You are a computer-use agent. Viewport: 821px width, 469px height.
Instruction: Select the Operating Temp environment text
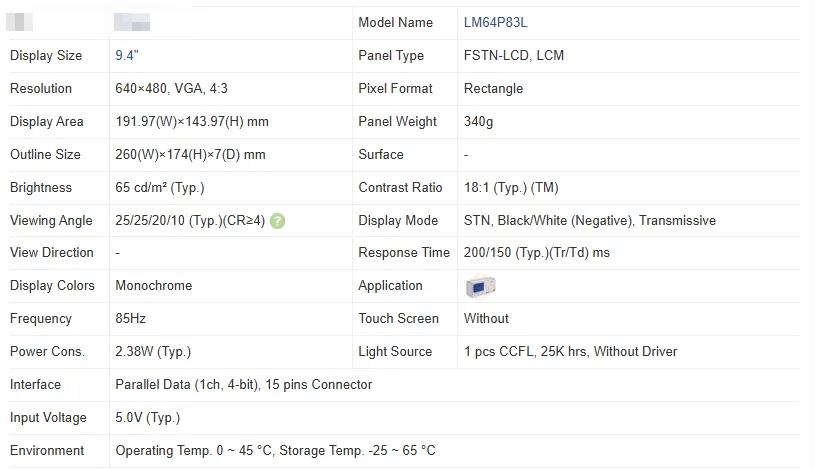tap(275, 451)
